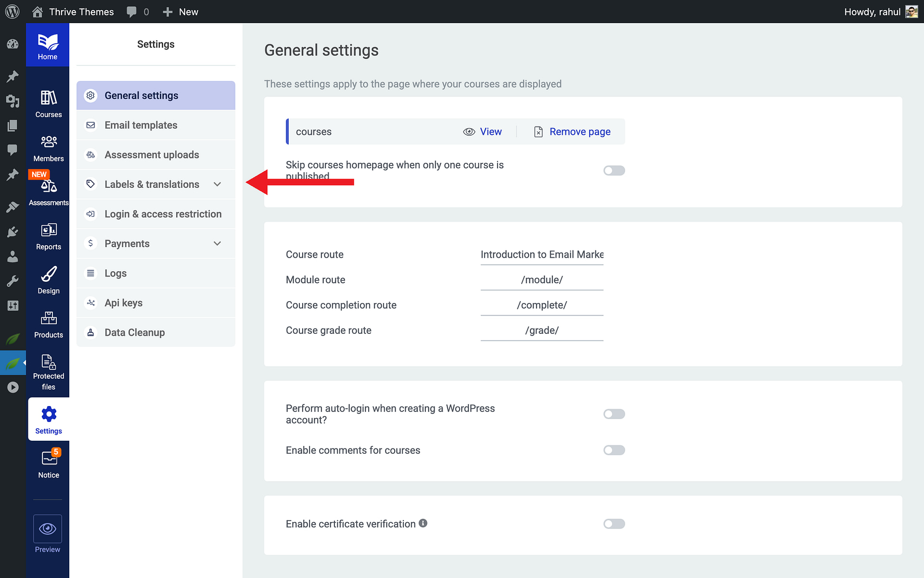View the courses page
The width and height of the screenshot is (924, 578).
coord(483,131)
